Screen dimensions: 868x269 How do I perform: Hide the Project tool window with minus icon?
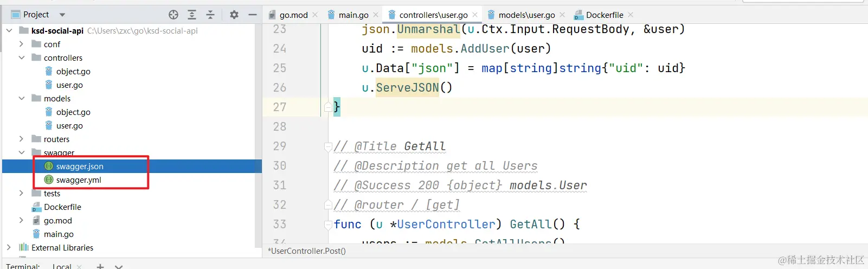coord(253,15)
